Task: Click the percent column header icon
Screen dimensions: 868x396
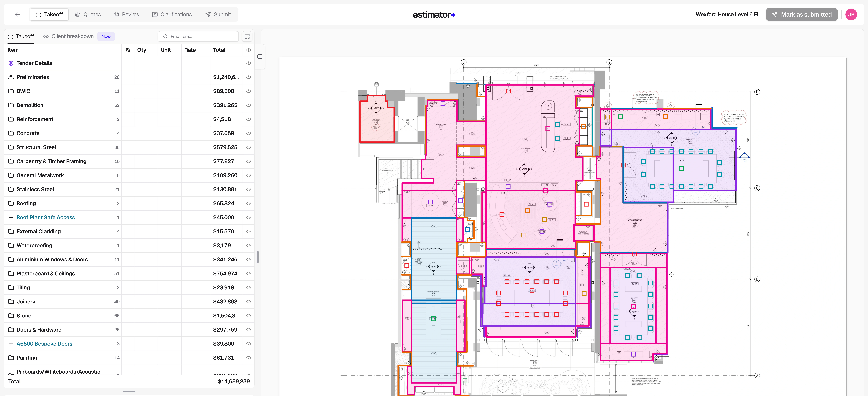Action: coord(128,50)
